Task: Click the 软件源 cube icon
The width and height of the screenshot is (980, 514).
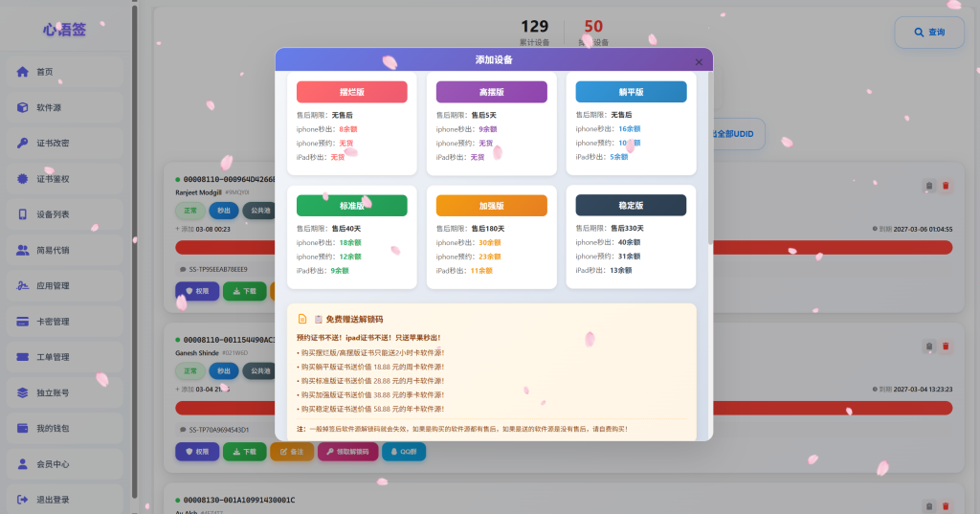Action: (23, 107)
